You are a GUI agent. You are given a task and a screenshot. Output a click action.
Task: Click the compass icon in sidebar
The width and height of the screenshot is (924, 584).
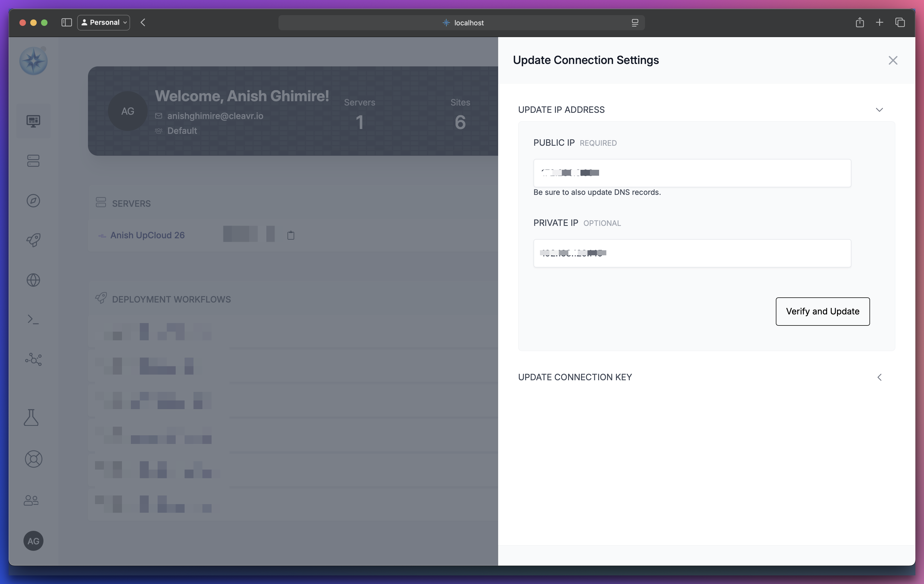pyautogui.click(x=33, y=201)
